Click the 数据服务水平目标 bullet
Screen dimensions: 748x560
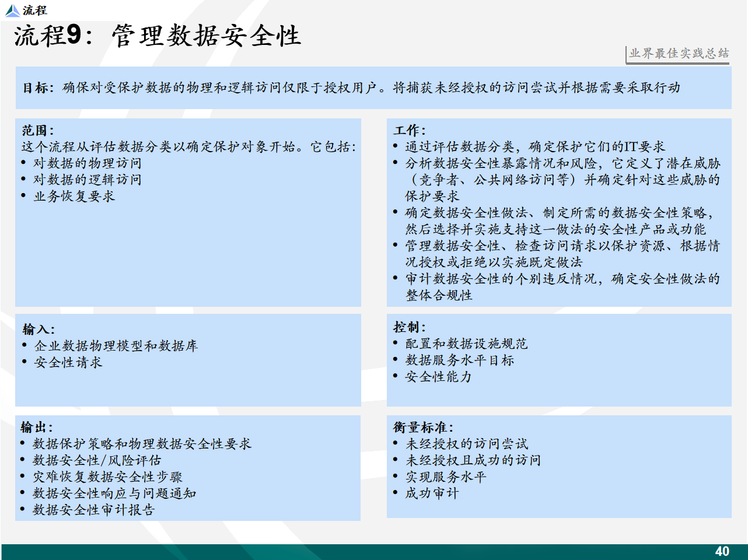[x=459, y=360]
